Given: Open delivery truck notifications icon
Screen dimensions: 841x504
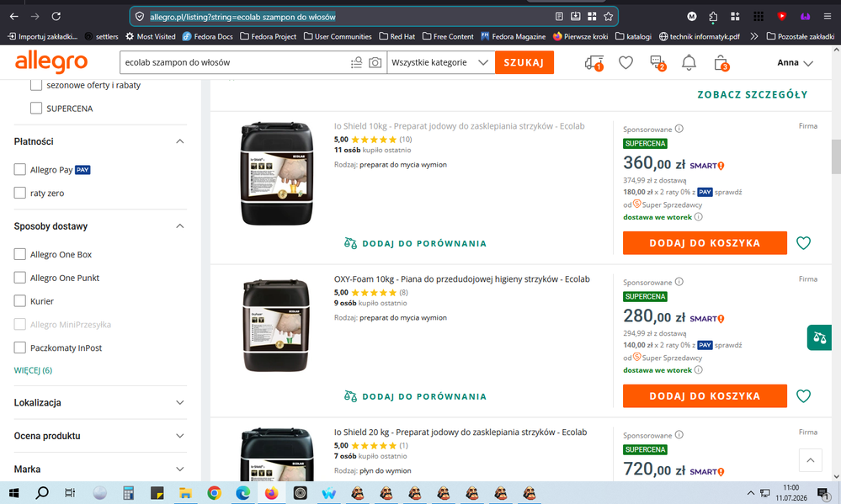Looking at the screenshot, I should click(x=594, y=63).
